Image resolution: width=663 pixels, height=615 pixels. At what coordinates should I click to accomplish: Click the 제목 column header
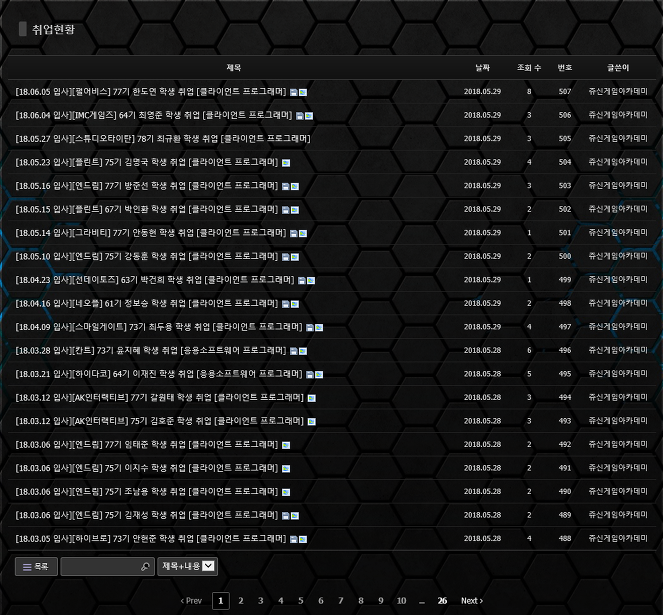(x=233, y=68)
